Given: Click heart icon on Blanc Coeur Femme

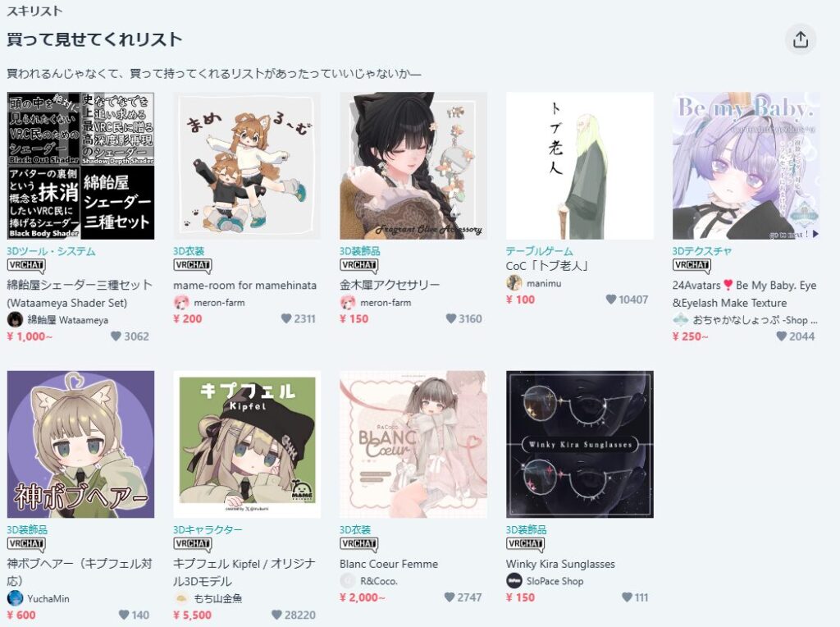Looking at the screenshot, I should [450, 597].
